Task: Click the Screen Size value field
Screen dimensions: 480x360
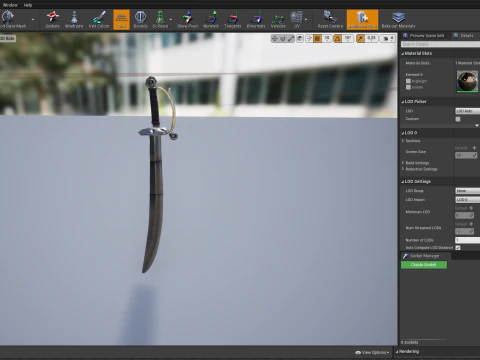Action: (x=466, y=155)
